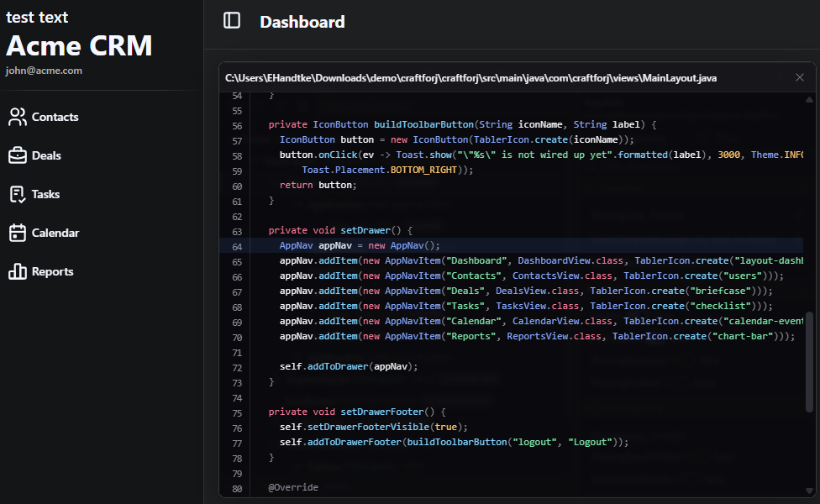
Task: Click the "Reports" AppNavItem code line
Action: (537, 336)
